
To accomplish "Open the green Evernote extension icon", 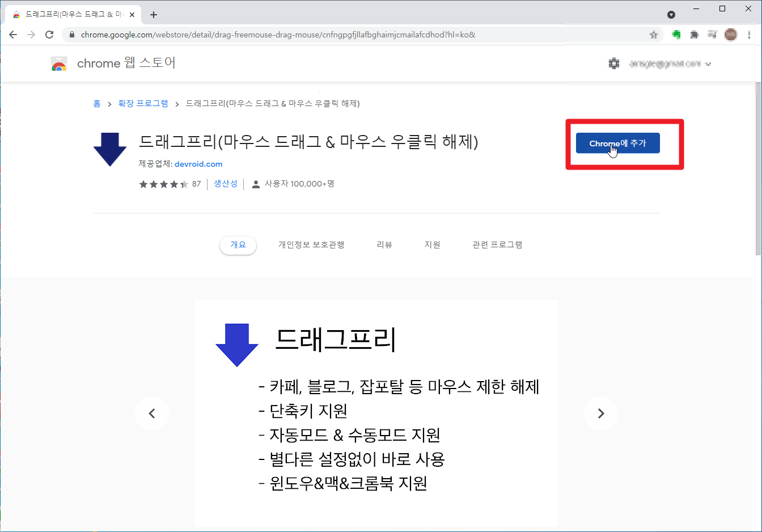I will [x=676, y=35].
